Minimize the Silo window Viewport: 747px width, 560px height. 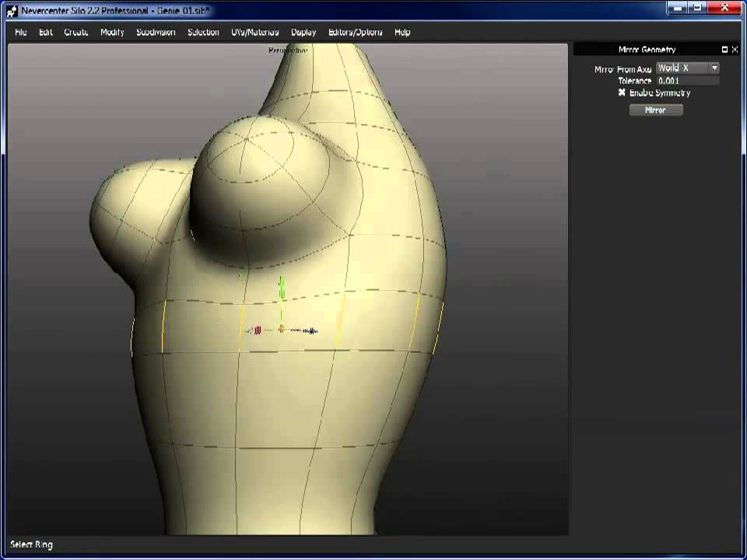[678, 8]
